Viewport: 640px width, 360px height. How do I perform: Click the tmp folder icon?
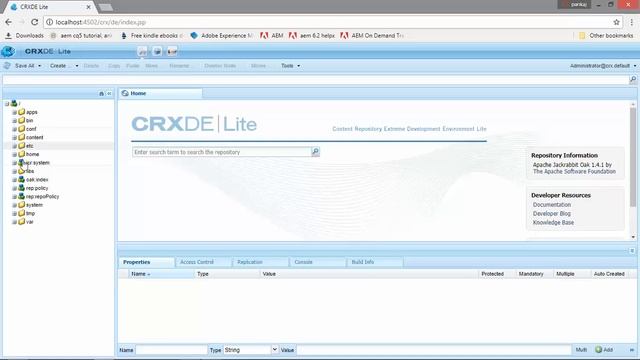click(22, 213)
